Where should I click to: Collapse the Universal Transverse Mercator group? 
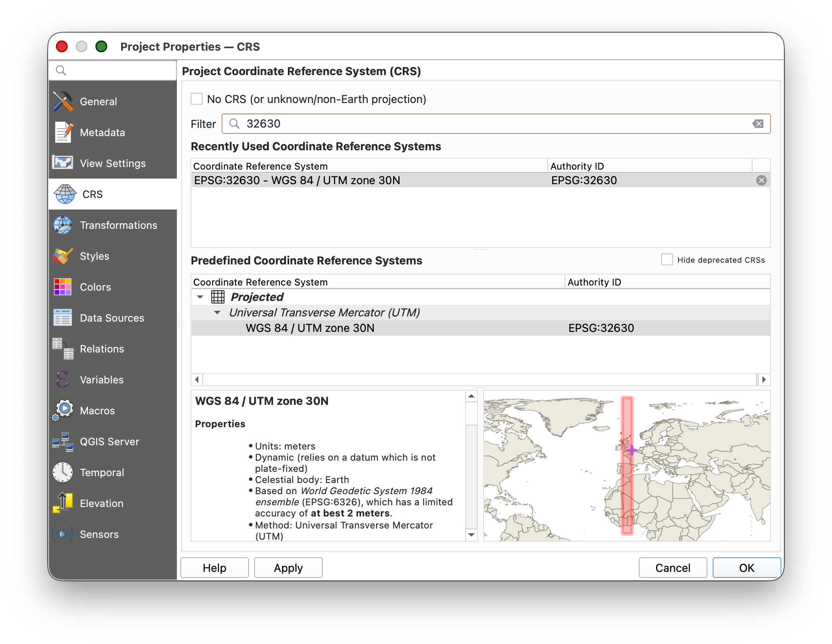[x=217, y=313]
